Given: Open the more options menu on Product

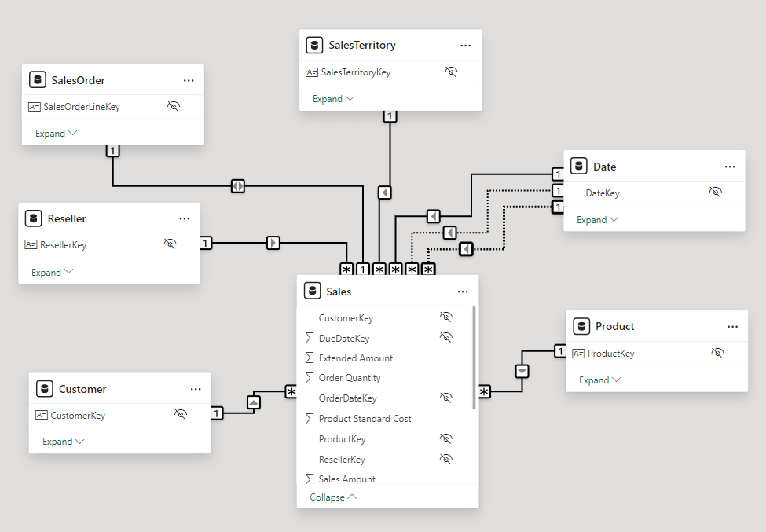Looking at the screenshot, I should 732,325.
